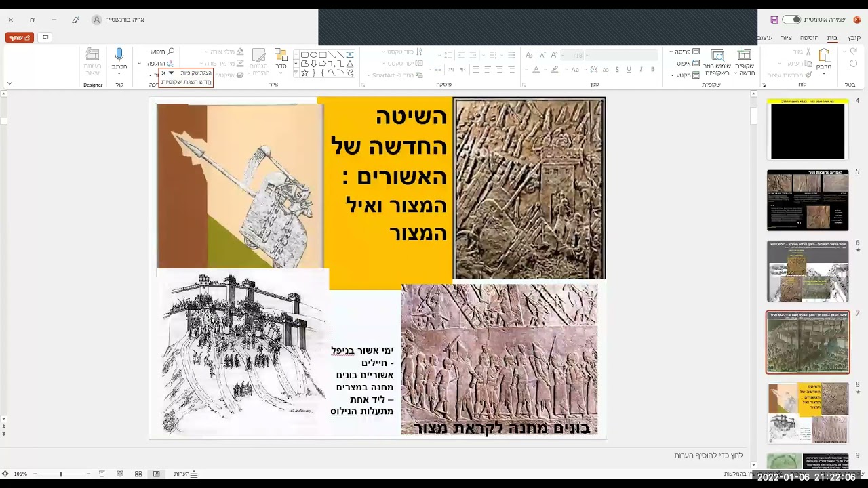Click the pen icon in title bar
The image size is (868, 488).
(75, 20)
